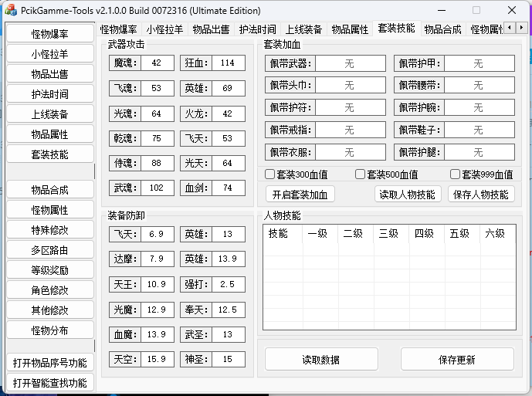The width and height of the screenshot is (532, 396).
Task: Click the 狂血 value field showing 114
Action: click(x=228, y=63)
